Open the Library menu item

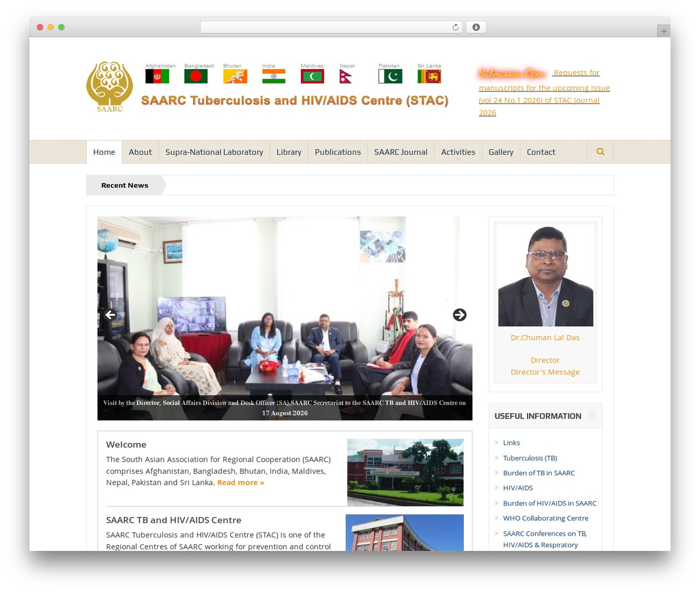289,152
